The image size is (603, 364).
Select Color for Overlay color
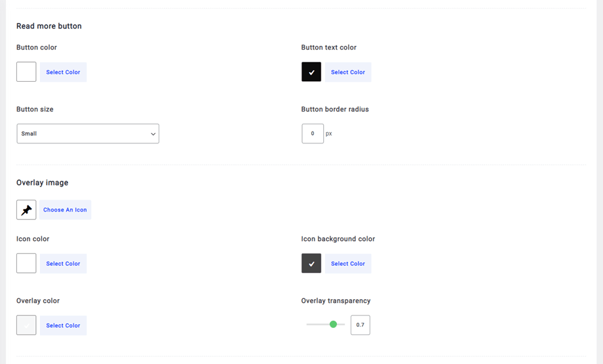click(x=63, y=325)
